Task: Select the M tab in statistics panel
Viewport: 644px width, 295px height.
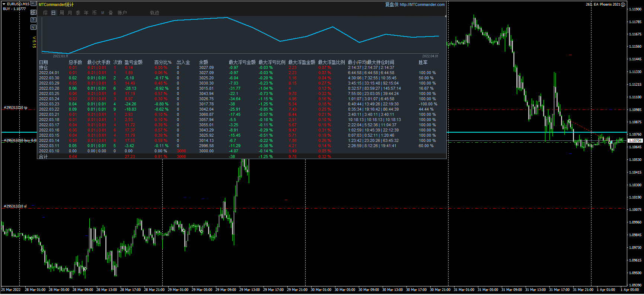Action: [103, 13]
